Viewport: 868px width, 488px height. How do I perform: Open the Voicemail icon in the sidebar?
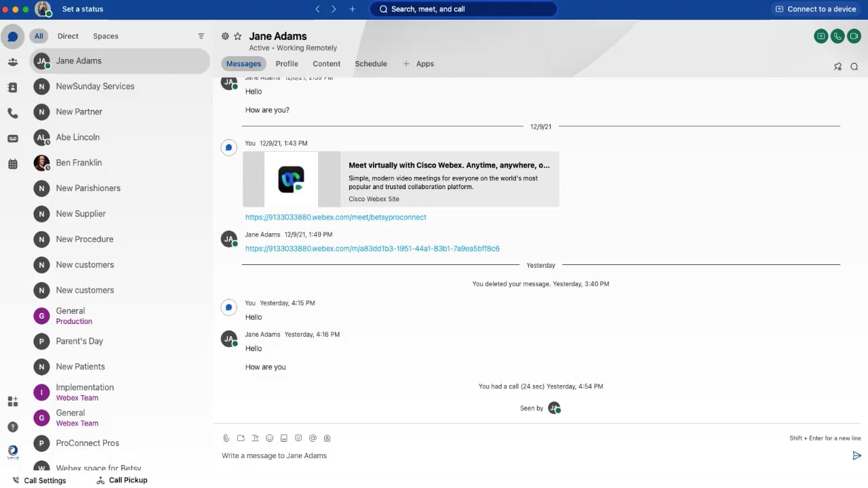[12, 138]
